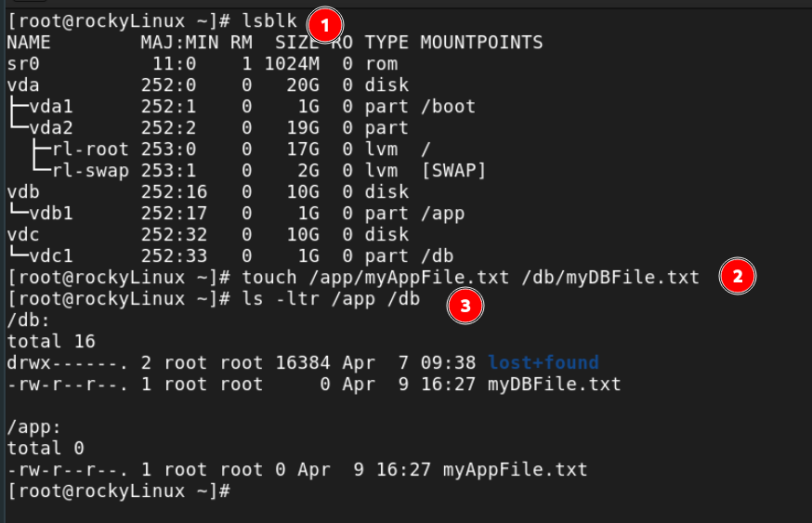Click the red circle marker numbered 2
This screenshot has width=812, height=523.
click(x=739, y=276)
